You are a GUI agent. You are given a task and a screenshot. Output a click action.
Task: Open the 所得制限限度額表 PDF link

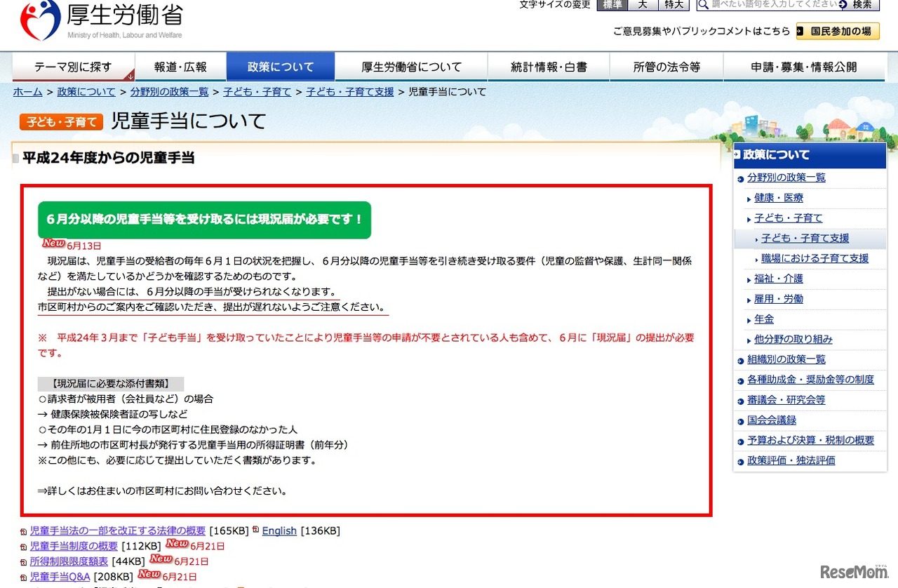pyautogui.click(x=69, y=562)
